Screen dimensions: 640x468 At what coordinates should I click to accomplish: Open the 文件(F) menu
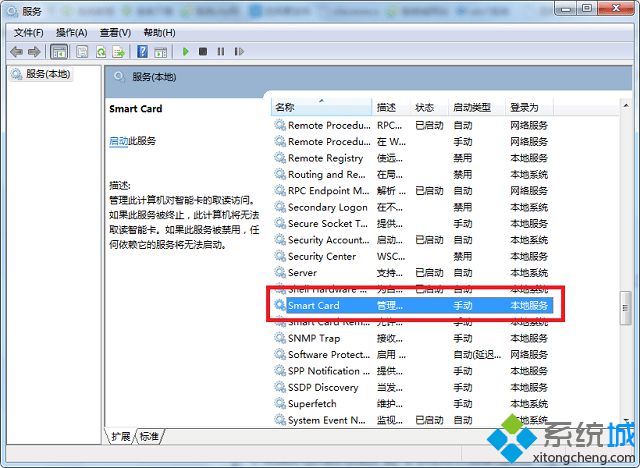pos(29,33)
